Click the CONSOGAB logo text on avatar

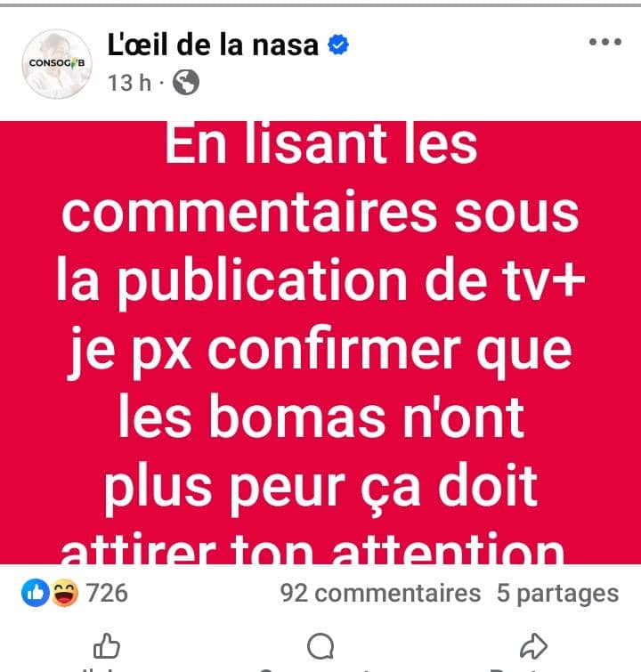57,62
